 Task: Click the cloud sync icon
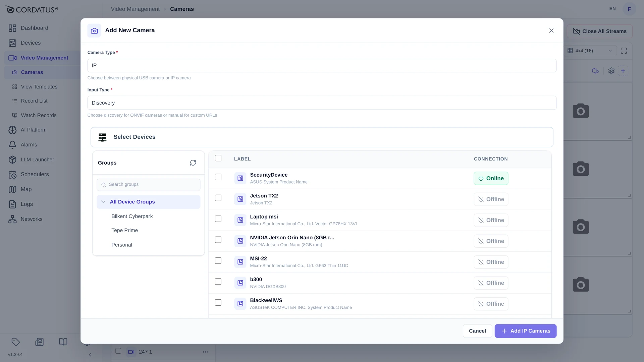[595, 71]
